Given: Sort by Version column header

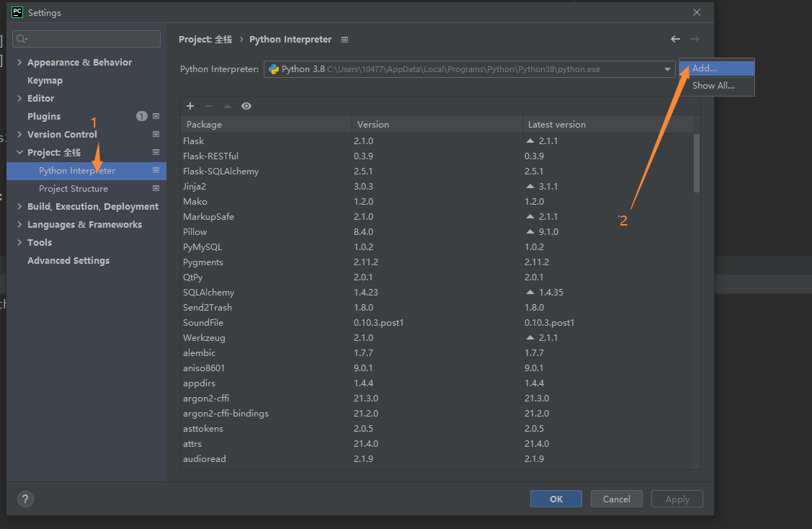Looking at the screenshot, I should [437, 125].
